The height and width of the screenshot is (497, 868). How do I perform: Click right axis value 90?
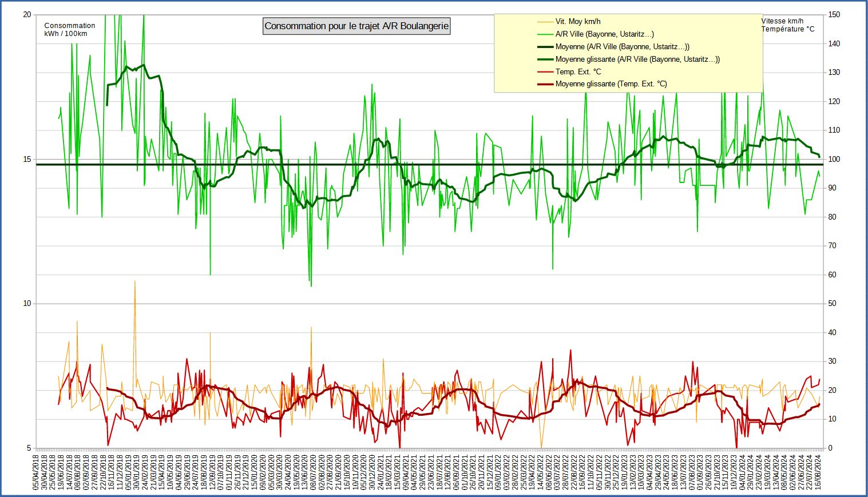click(833, 188)
